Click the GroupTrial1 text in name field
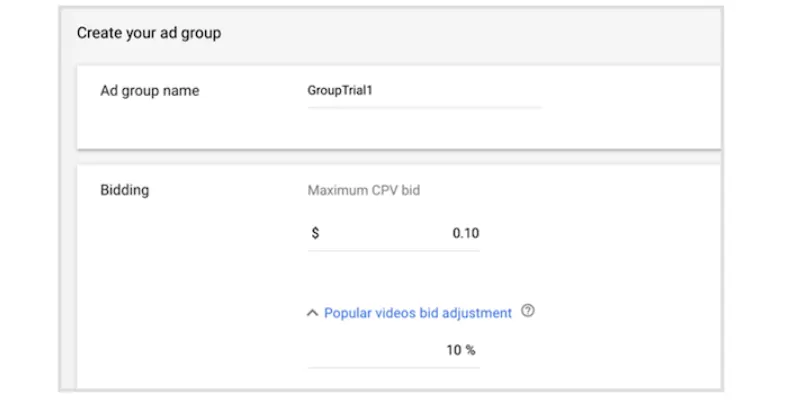 340,90
